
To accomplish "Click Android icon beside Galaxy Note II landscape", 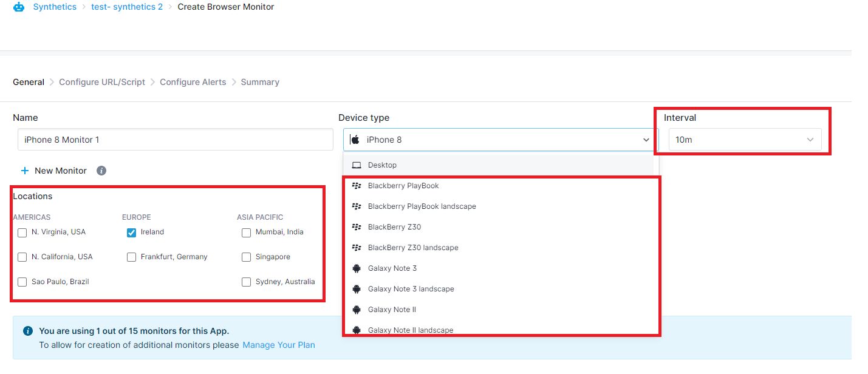I will point(357,330).
